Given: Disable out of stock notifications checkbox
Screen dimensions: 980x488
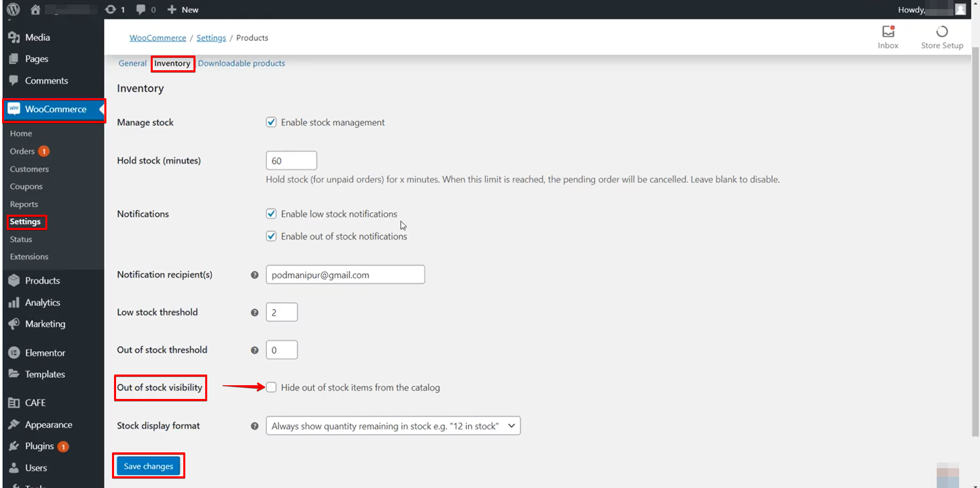Looking at the screenshot, I should click(271, 236).
